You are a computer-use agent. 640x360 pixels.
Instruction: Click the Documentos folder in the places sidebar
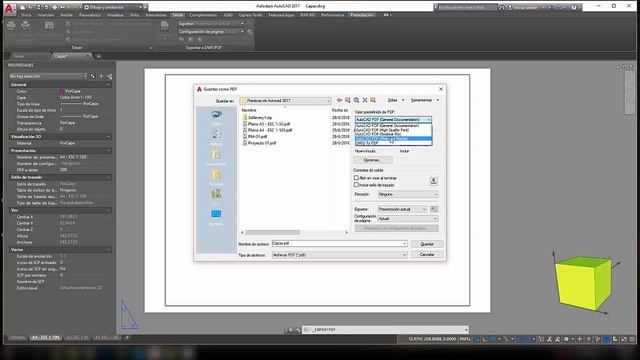[x=216, y=156]
